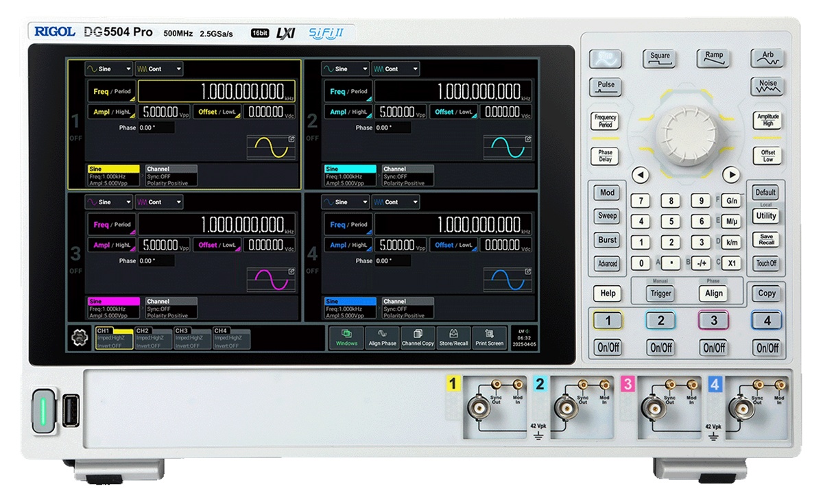Select the blue channel 4 key
823x504 pixels.
click(x=767, y=320)
